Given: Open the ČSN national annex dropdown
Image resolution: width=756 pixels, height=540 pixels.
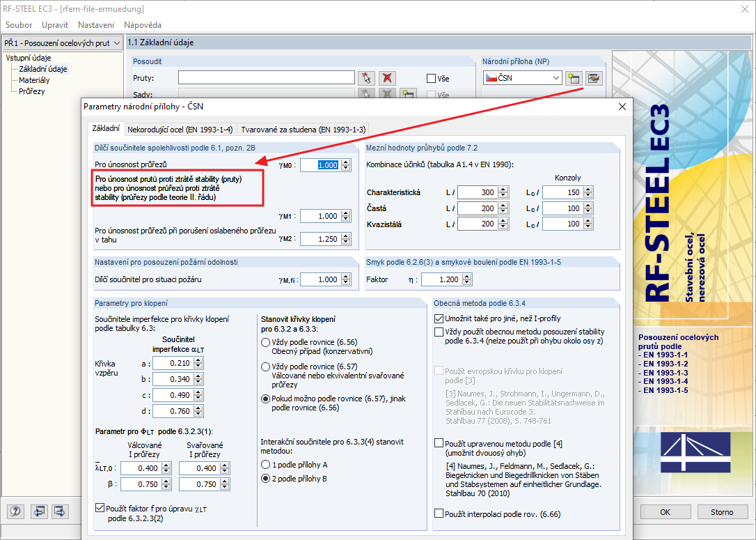Looking at the screenshot, I should pos(556,78).
